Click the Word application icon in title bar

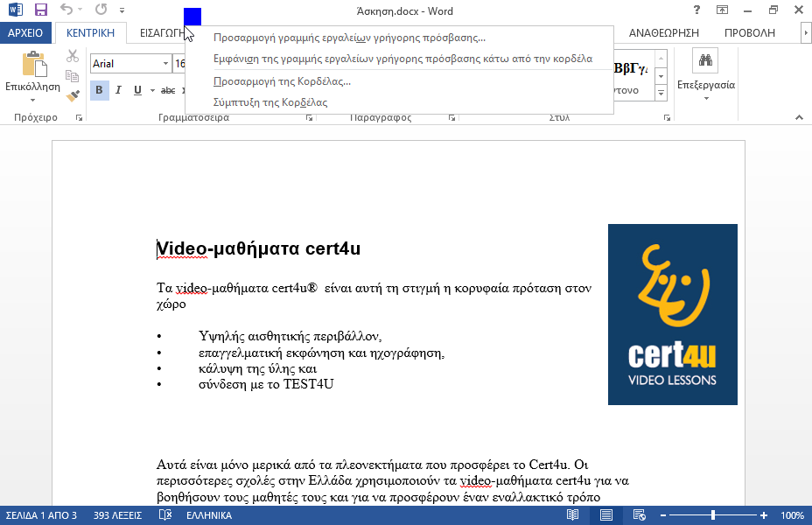coord(16,10)
